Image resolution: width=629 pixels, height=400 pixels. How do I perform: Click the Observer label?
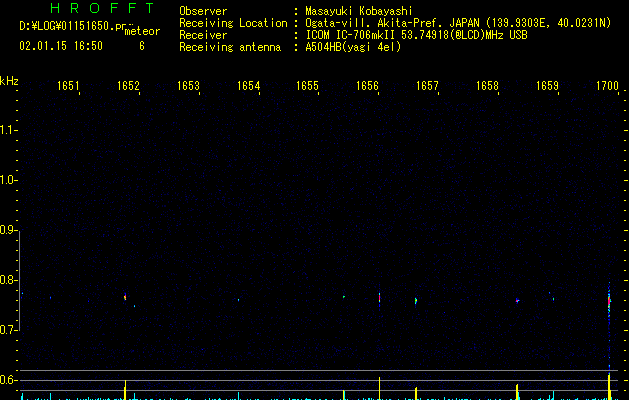tap(203, 11)
